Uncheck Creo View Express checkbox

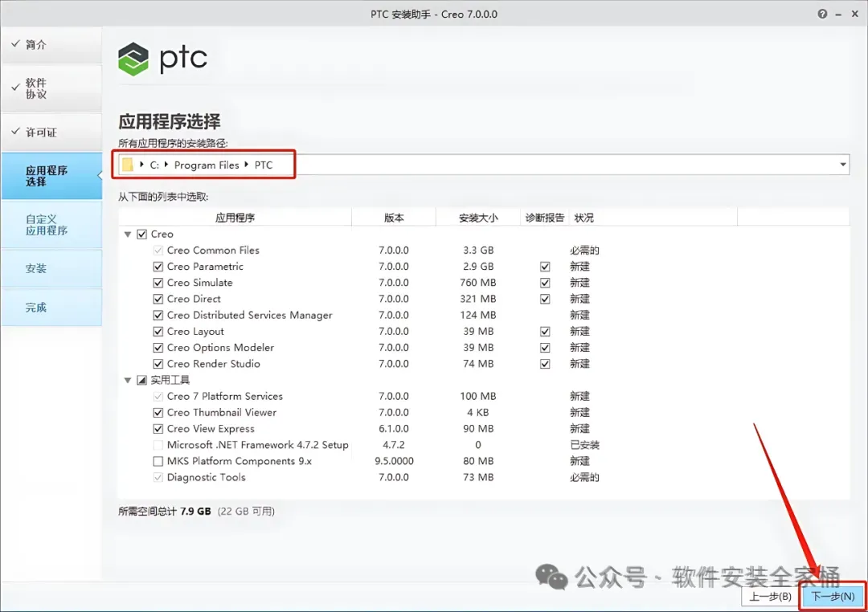[x=158, y=429]
